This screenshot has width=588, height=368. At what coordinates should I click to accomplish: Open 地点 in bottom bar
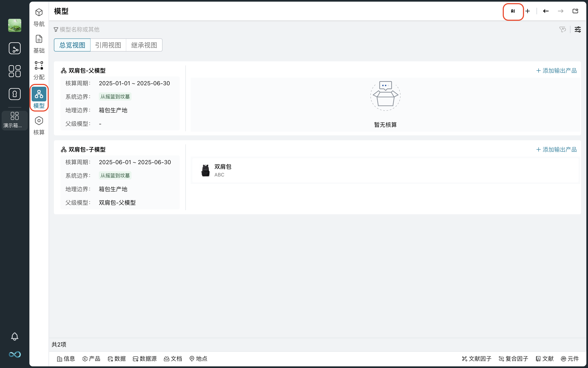198,359
